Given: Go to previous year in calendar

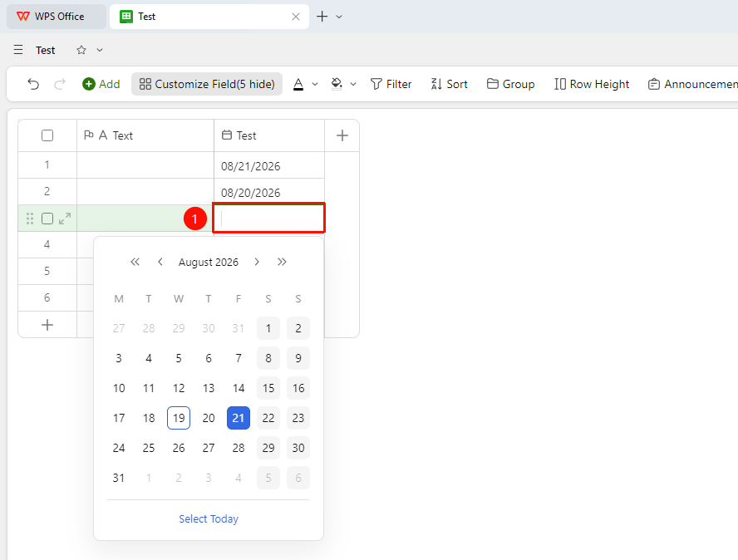Looking at the screenshot, I should (135, 262).
